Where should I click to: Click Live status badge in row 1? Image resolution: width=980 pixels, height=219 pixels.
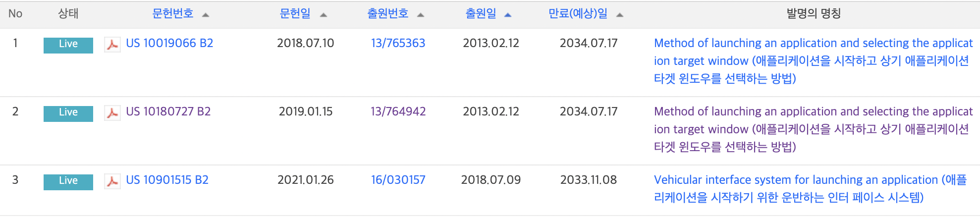pyautogui.click(x=68, y=45)
